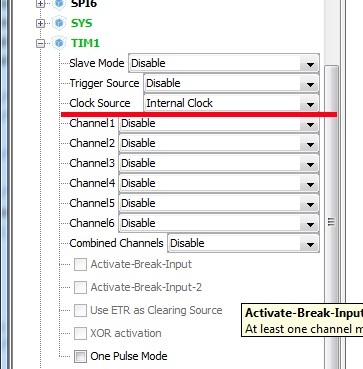The width and height of the screenshot is (363, 369).
Task: Toggle the XOR activation checkbox
Action: pos(80,333)
